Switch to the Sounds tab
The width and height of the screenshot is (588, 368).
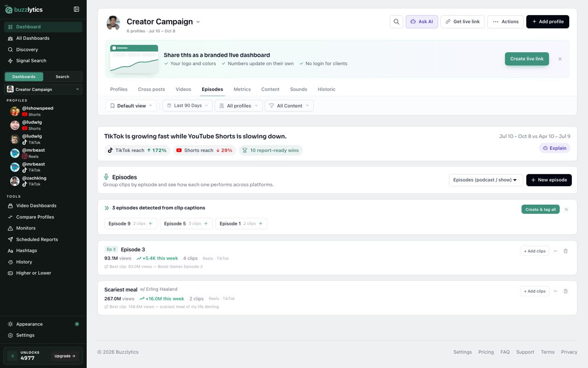[x=299, y=89]
